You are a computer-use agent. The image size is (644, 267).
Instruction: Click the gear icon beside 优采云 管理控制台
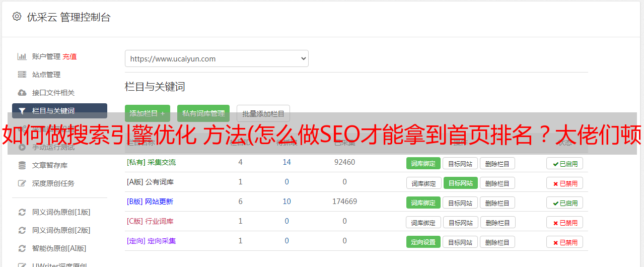coord(17,17)
